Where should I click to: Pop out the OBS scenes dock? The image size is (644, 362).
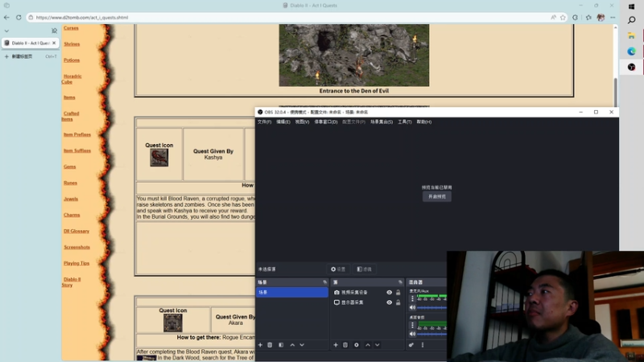point(325,282)
